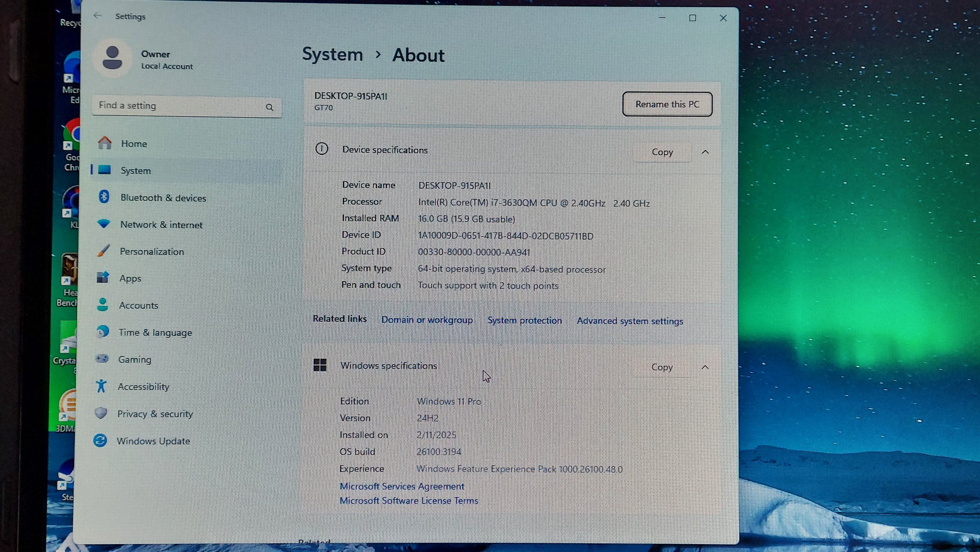Select the Product ID 00330-80000-00000-AA941 text

click(x=474, y=252)
